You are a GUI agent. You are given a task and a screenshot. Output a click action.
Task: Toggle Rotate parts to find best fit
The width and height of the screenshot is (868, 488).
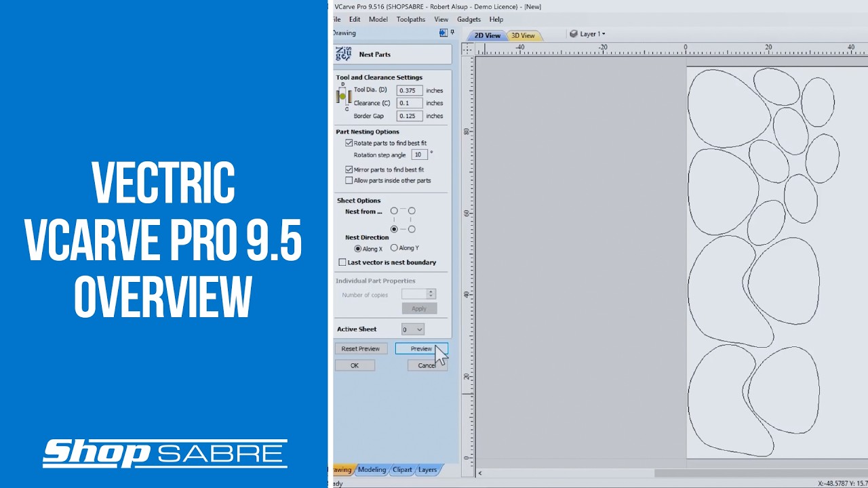(349, 143)
